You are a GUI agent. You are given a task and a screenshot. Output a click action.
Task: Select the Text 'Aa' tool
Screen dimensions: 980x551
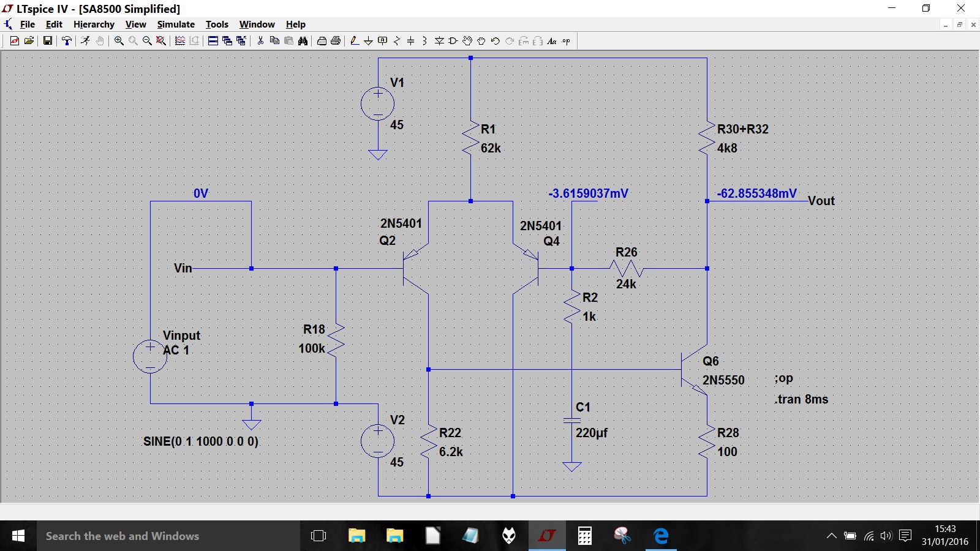coord(552,41)
